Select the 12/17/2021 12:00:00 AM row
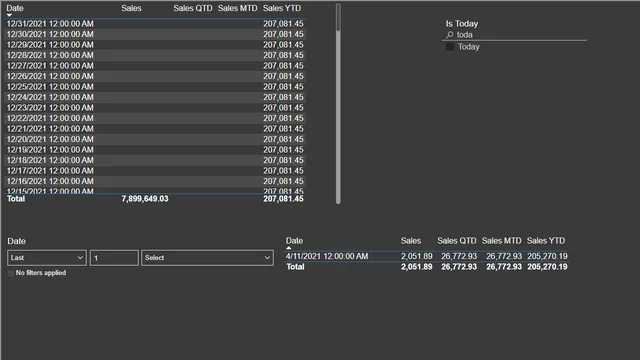Viewport: 640px width, 360px height. click(x=155, y=171)
